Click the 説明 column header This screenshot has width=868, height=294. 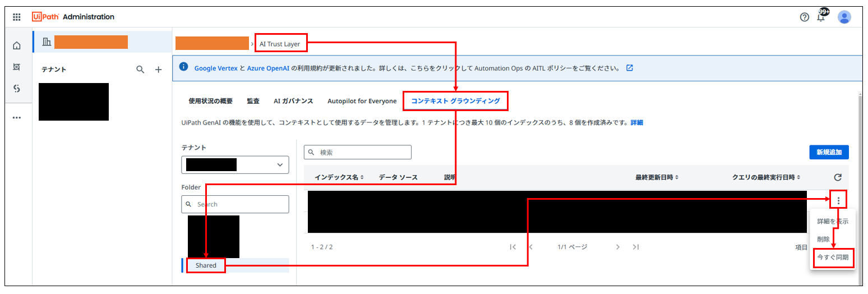(450, 177)
